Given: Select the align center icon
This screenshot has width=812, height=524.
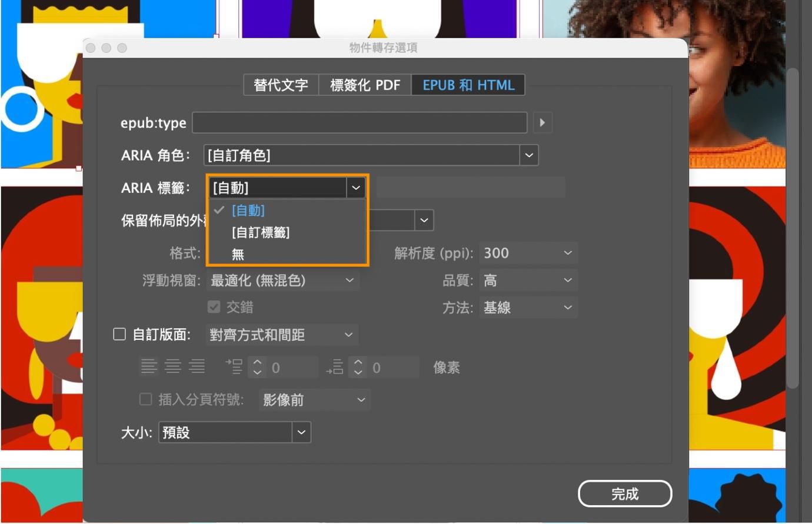Looking at the screenshot, I should coord(173,367).
